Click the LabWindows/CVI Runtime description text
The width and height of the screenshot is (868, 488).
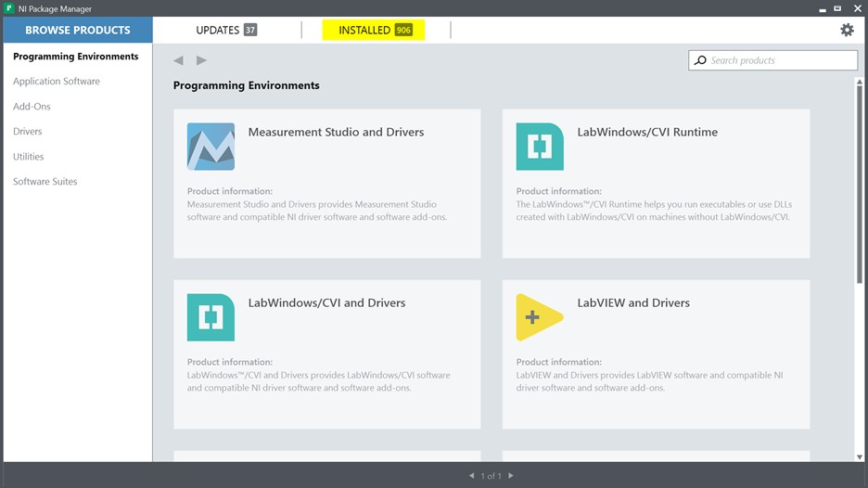click(x=654, y=211)
